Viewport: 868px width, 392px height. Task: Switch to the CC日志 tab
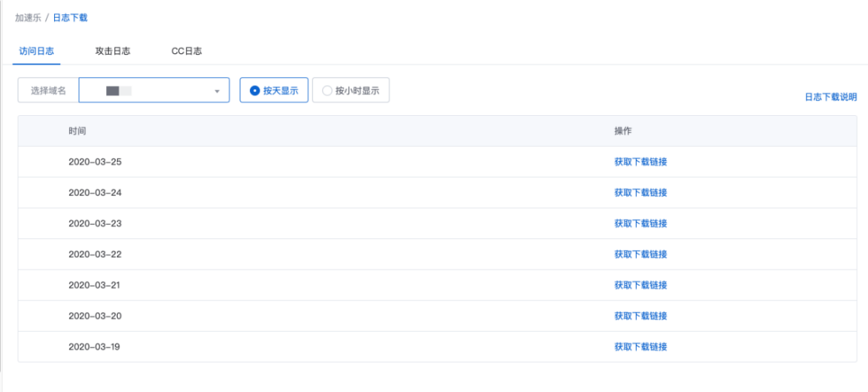pos(186,51)
